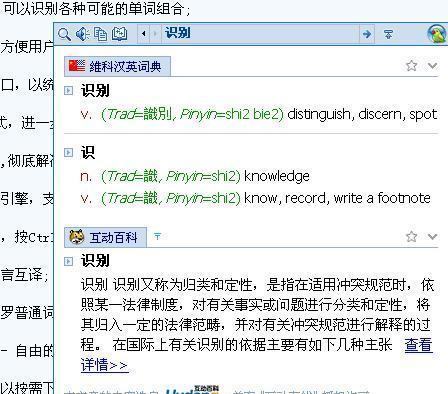Open the 查看详情>> link
The image size is (448, 394).
tap(419, 345)
